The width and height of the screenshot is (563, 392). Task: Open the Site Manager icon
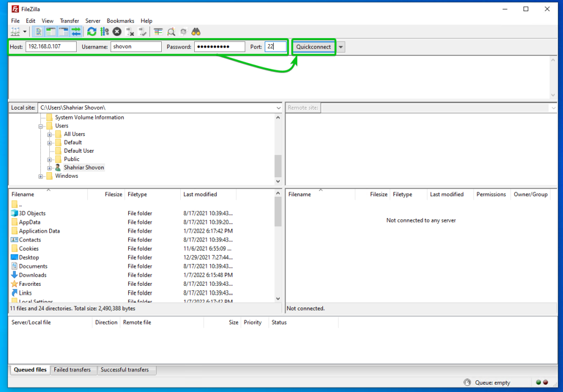pyautogui.click(x=15, y=32)
